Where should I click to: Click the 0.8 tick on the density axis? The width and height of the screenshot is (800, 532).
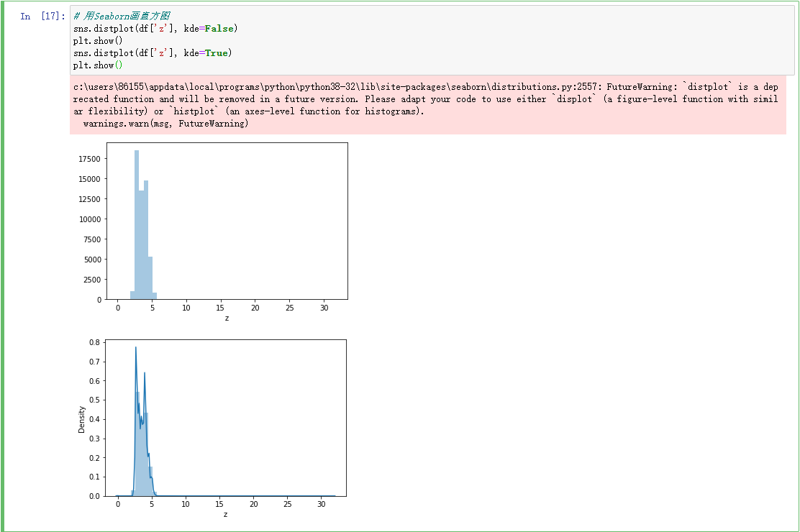pos(94,342)
